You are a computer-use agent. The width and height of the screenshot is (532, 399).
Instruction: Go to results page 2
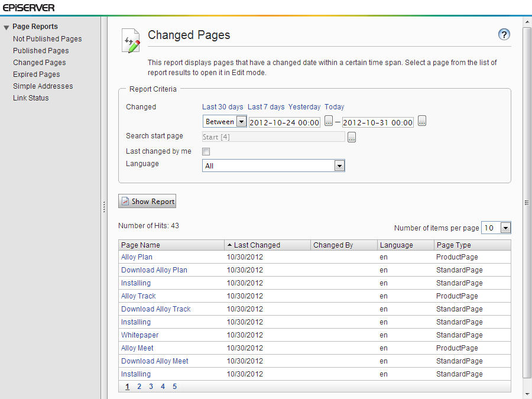coord(139,387)
